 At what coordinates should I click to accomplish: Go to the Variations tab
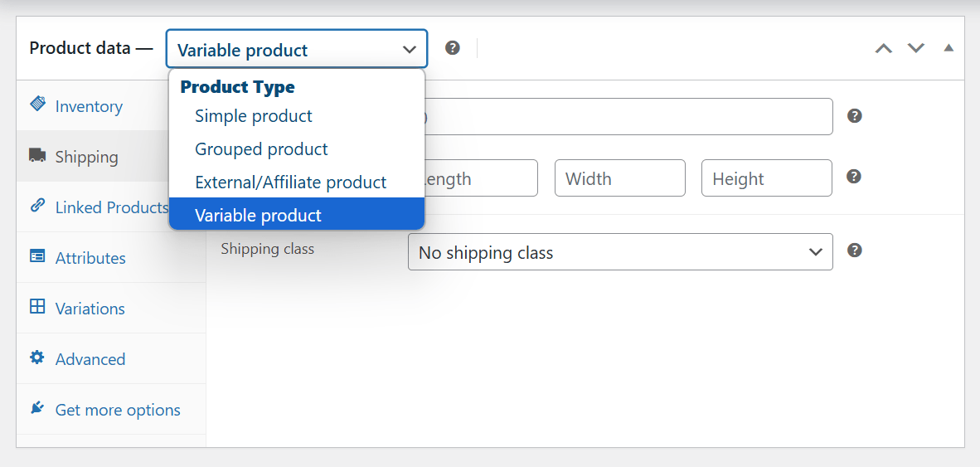[x=110, y=309]
